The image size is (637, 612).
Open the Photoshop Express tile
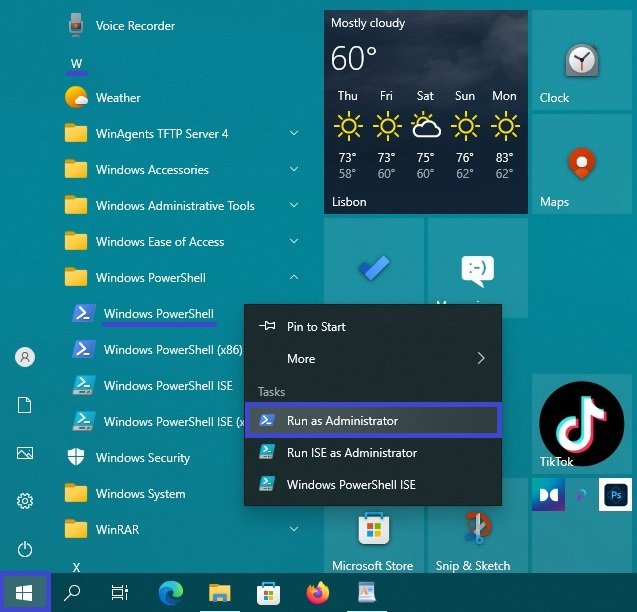pyautogui.click(x=615, y=495)
